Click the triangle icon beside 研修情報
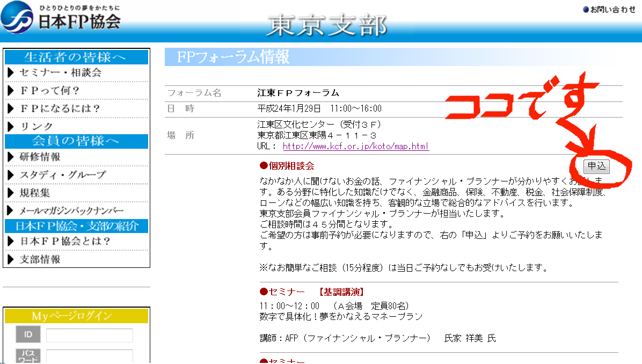The height and width of the screenshot is (364, 642). point(11,157)
